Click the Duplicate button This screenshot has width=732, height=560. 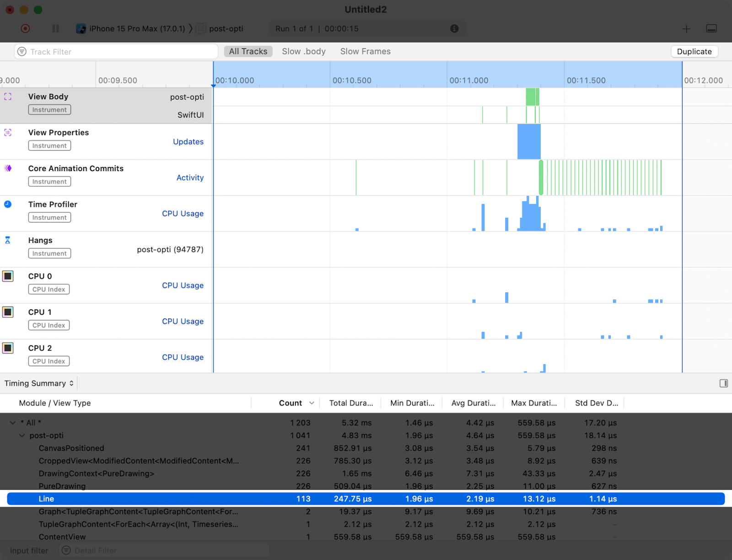tap(694, 51)
